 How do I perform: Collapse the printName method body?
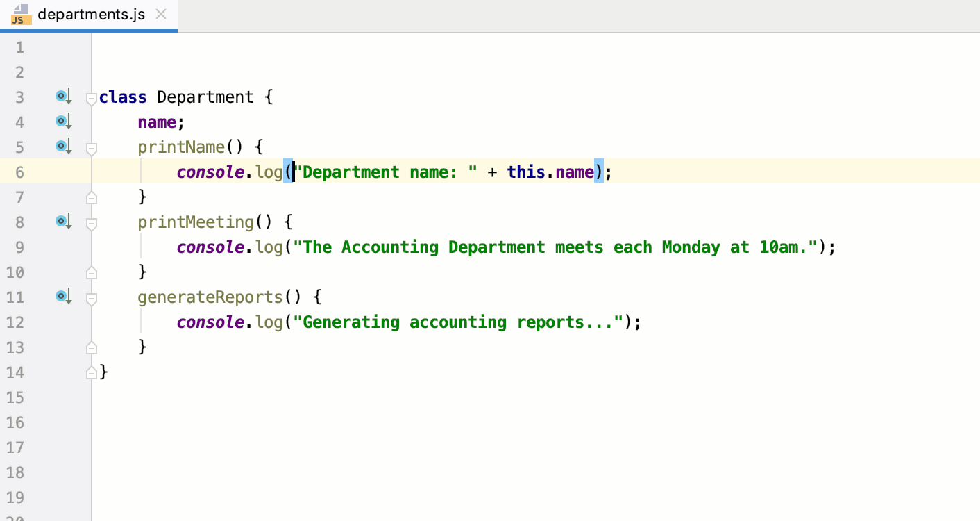91,147
